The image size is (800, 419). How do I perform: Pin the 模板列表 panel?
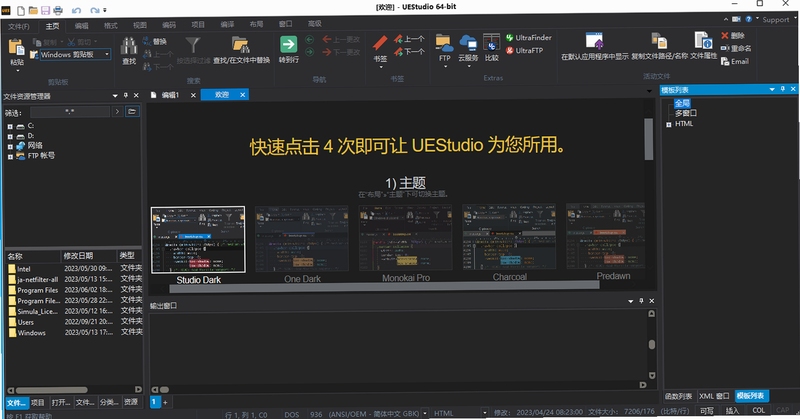click(x=783, y=89)
